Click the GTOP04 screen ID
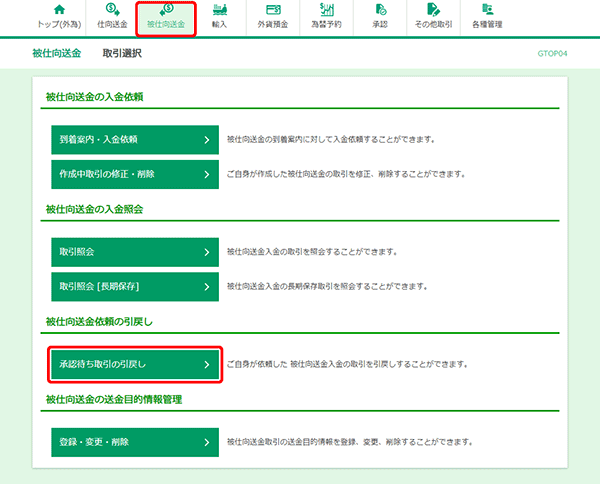Viewport: 600px width, 484px height. pyautogui.click(x=552, y=54)
